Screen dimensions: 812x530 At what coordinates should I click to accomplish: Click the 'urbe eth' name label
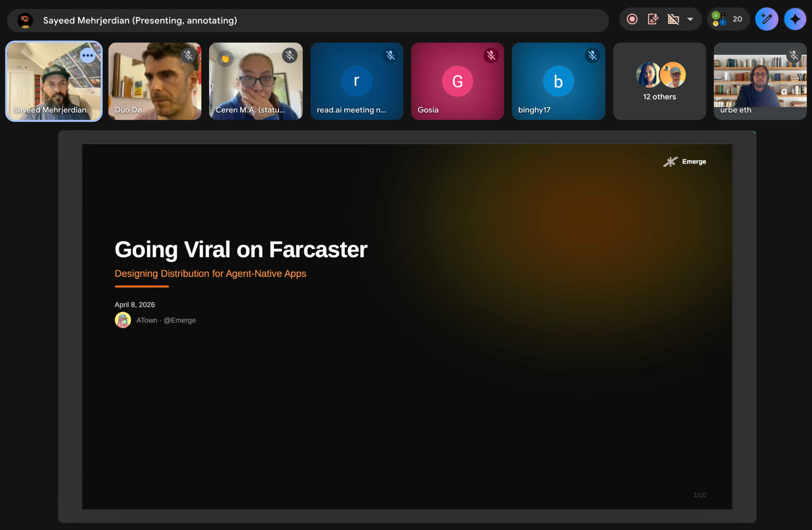point(736,110)
